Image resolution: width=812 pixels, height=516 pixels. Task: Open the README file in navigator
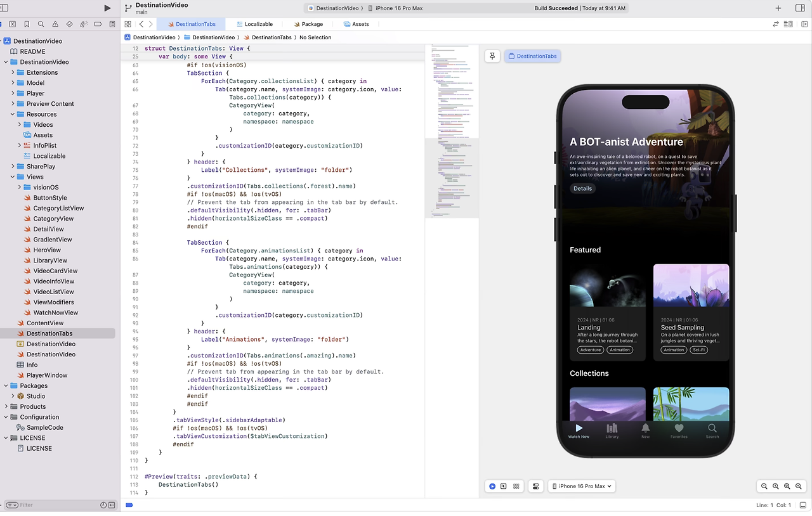pos(32,51)
